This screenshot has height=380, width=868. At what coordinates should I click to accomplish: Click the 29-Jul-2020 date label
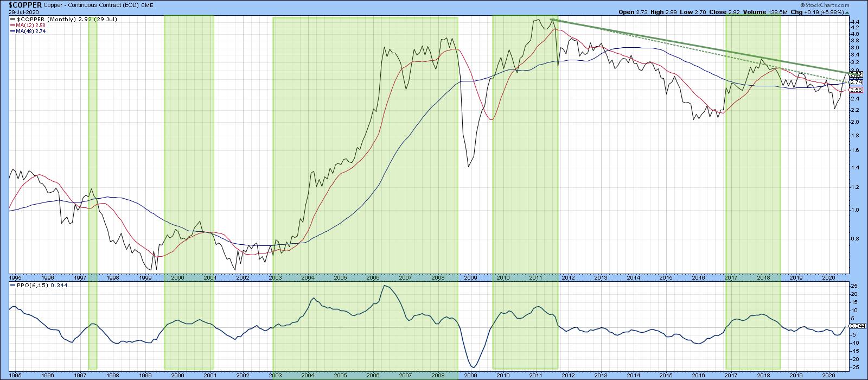click(x=23, y=11)
